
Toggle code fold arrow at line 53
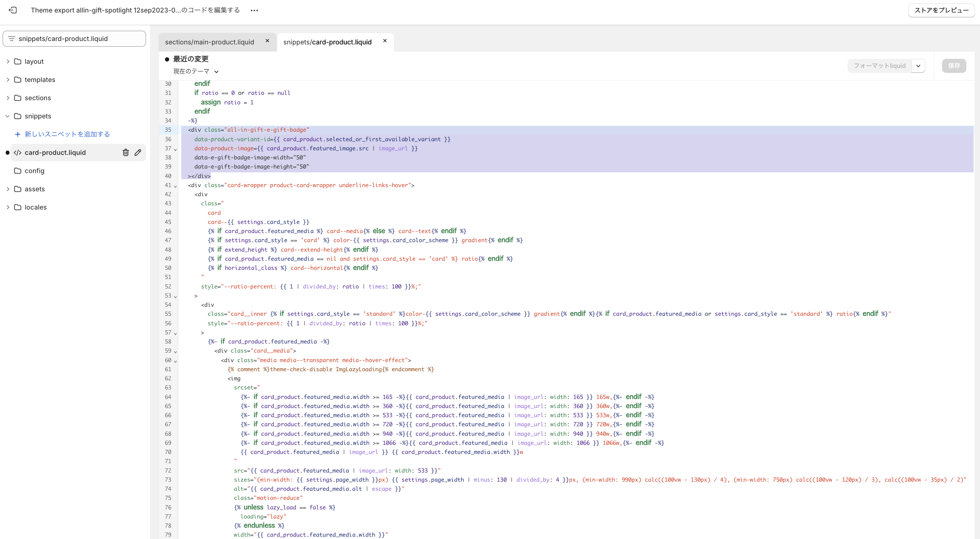(x=175, y=296)
